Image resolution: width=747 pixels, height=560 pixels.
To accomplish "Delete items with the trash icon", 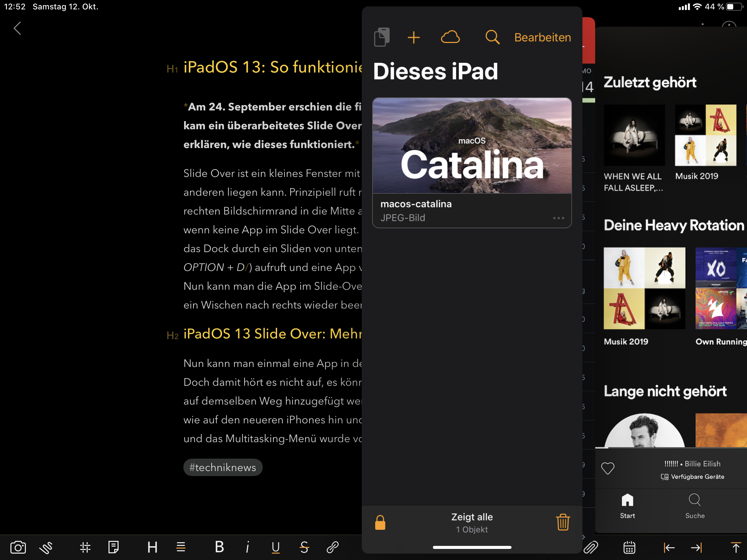I will pos(563,522).
